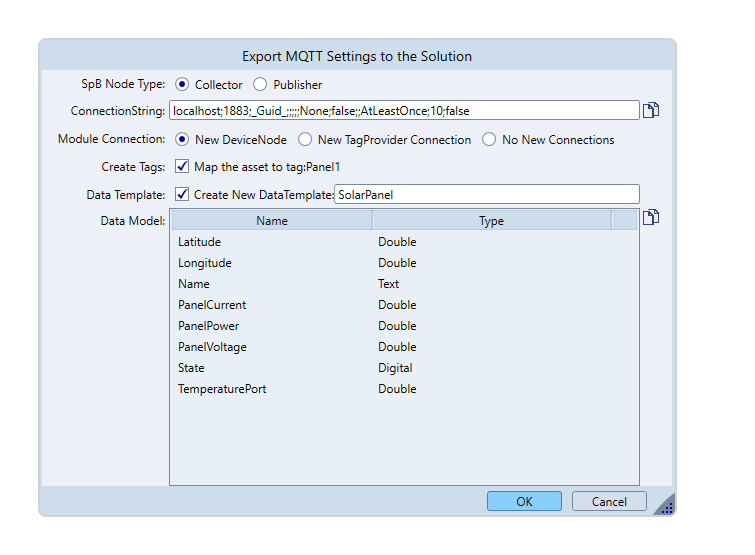Click the Double type cell for Latitude

[x=397, y=242]
